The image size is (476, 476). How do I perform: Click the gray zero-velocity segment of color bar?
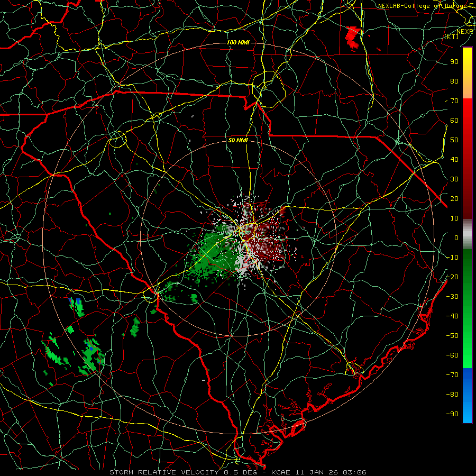[x=467, y=234]
